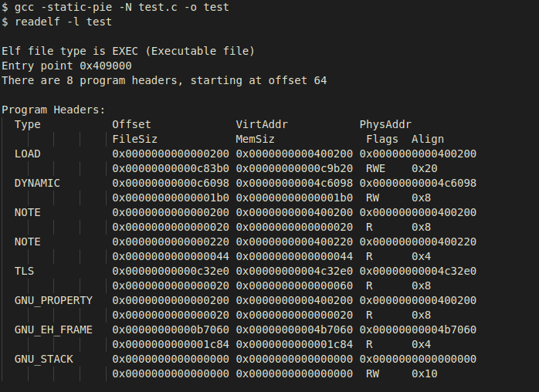
Task: Click the "There are 8 program headers" line
Action: coord(164,80)
